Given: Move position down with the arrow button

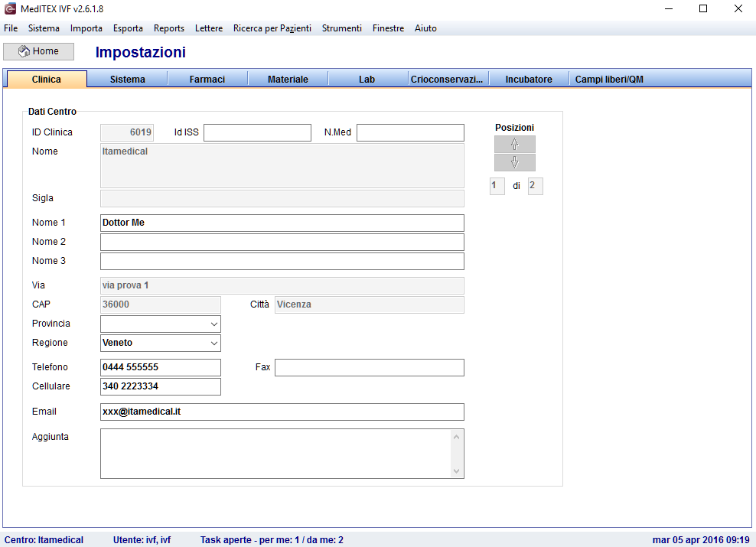Looking at the screenshot, I should point(514,162).
